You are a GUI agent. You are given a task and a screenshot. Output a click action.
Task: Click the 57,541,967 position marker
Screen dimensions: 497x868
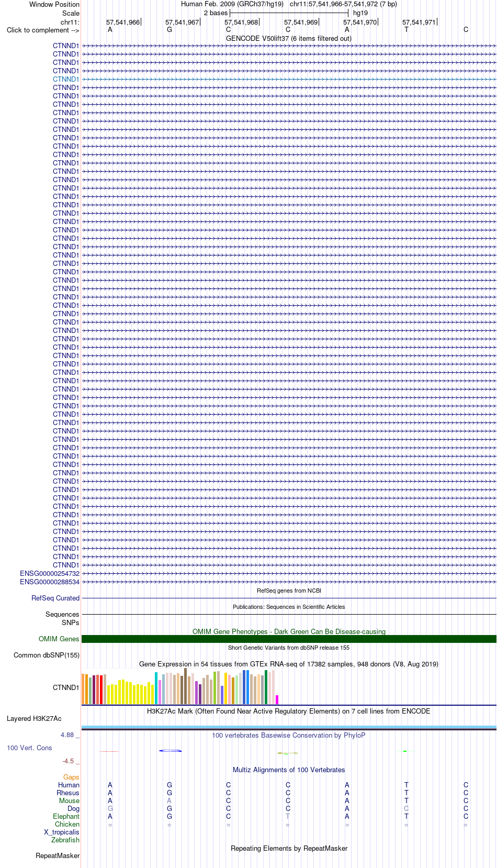182,22
